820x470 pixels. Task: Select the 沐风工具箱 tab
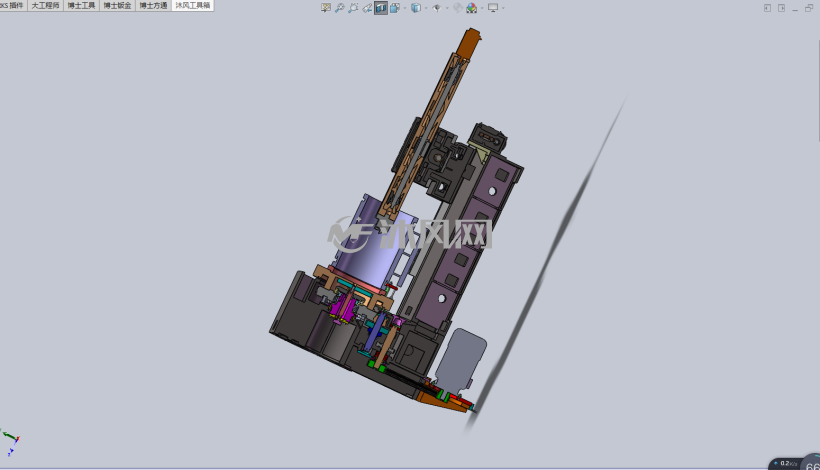192,5
